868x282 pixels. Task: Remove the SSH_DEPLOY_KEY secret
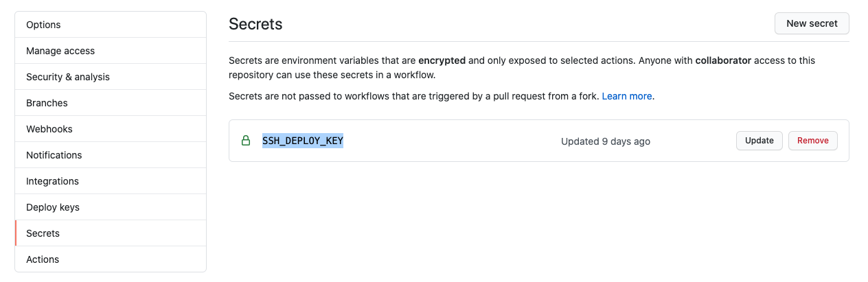(x=812, y=141)
